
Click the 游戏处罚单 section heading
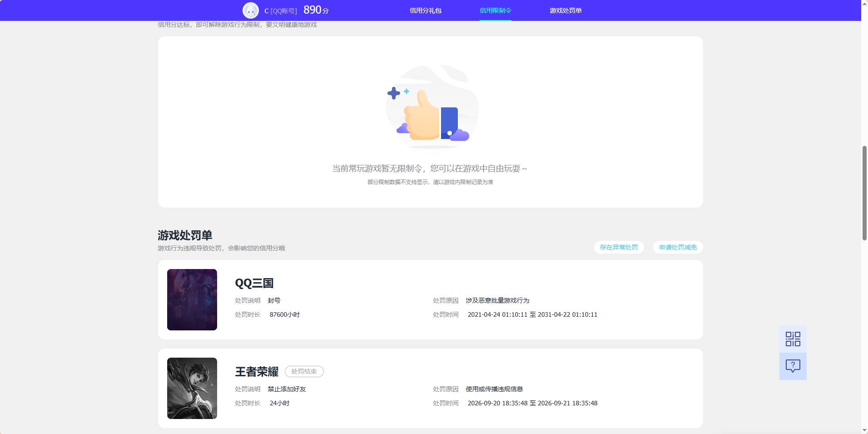[x=185, y=235]
